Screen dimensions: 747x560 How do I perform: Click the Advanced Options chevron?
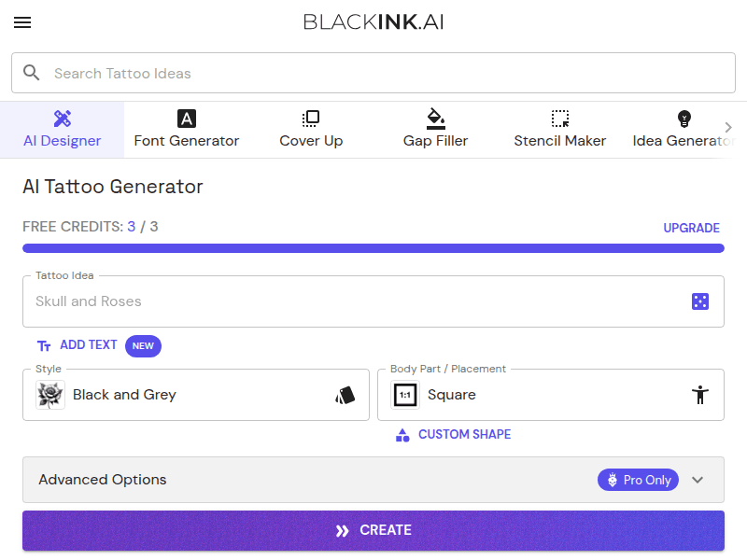(698, 480)
